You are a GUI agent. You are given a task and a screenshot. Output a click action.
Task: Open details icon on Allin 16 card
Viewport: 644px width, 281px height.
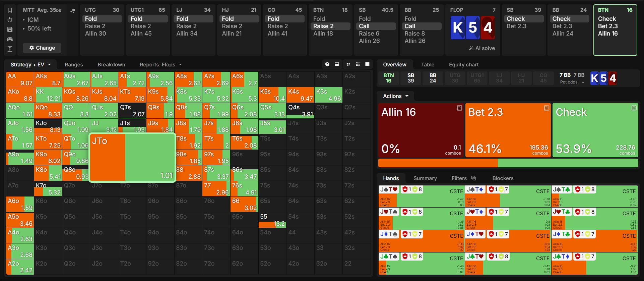click(x=459, y=108)
